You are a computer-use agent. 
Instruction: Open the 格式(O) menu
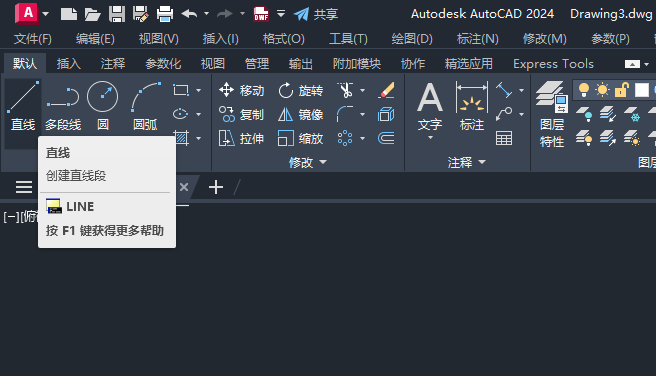tap(284, 39)
